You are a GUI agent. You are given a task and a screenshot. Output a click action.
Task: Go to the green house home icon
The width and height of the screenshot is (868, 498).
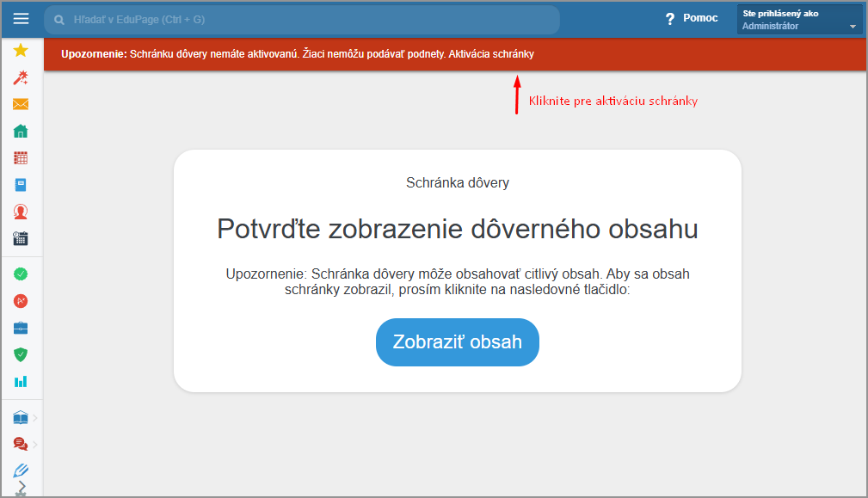tap(21, 131)
